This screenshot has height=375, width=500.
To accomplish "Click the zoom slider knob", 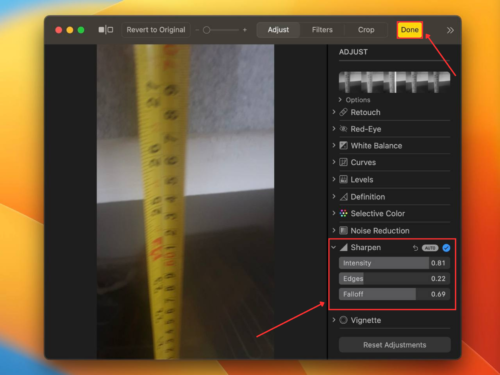I will (207, 30).
